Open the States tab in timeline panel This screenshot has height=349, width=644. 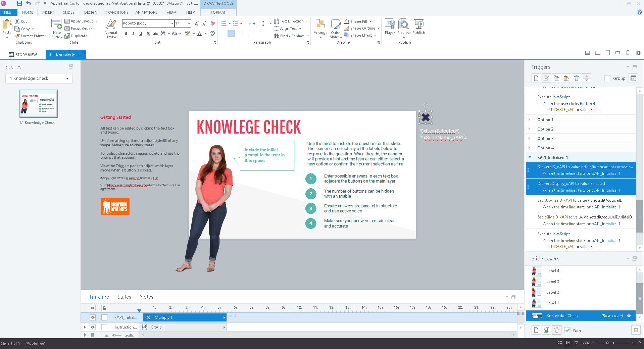point(124,297)
